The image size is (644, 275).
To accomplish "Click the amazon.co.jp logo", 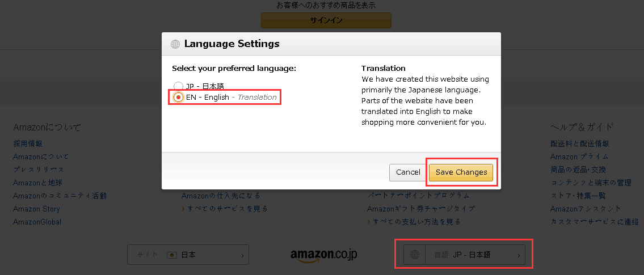I will (323, 255).
